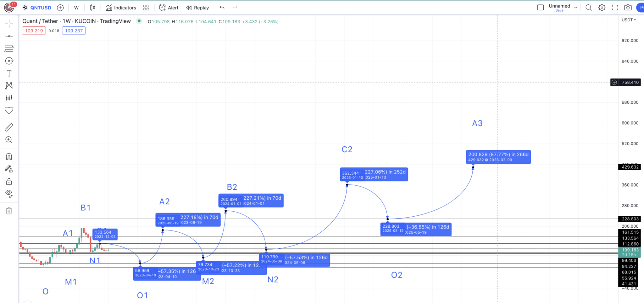Select the crosshair cursor tool
This screenshot has height=303, width=644.
(x=9, y=24)
